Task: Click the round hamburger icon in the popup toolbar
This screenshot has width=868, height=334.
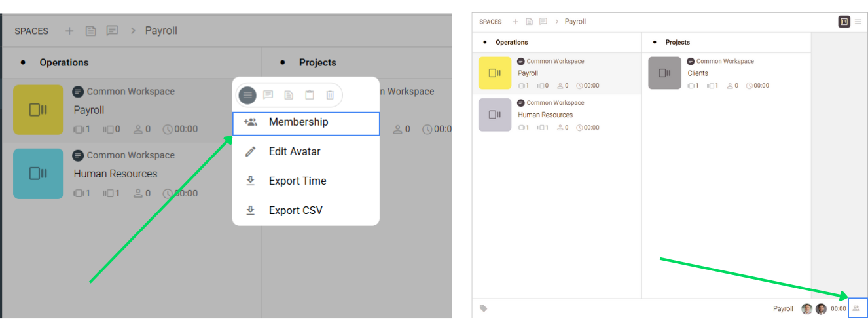Action: point(247,95)
